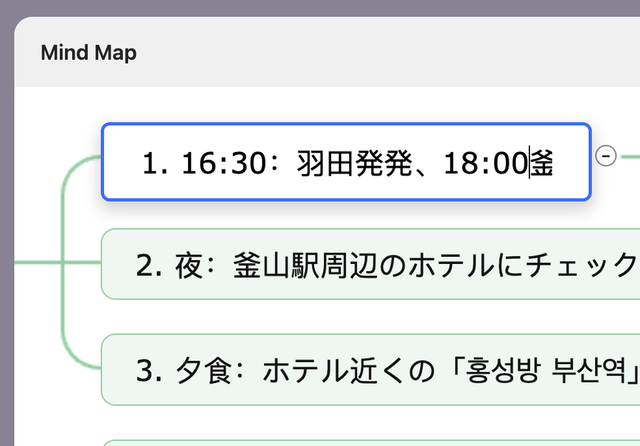Click the "釜" character ending node 1

point(541,164)
